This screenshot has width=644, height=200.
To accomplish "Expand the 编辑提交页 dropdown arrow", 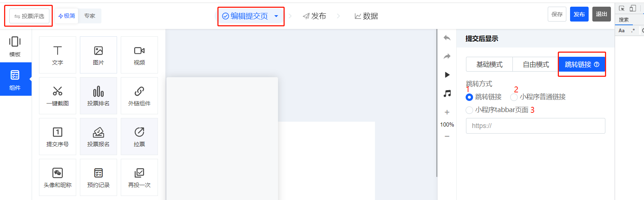I will point(276,16).
